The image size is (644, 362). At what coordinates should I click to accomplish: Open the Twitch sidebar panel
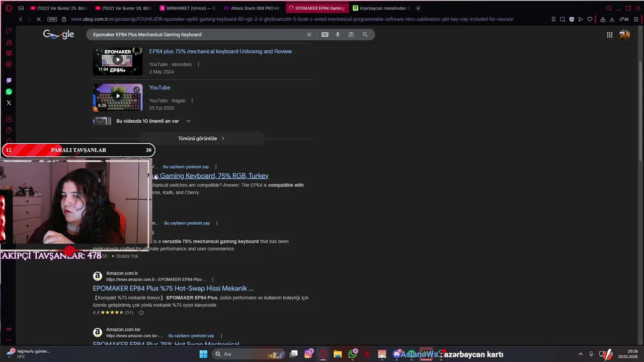[x=9, y=80]
